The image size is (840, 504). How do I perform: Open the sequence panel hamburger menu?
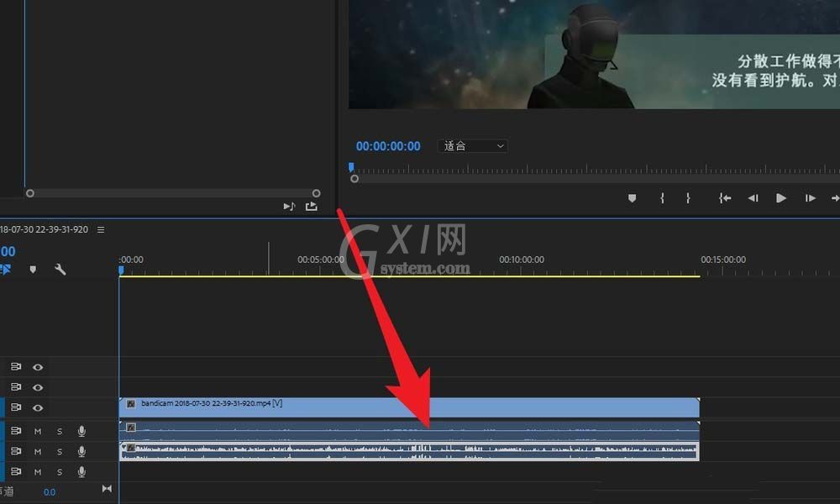[101, 230]
